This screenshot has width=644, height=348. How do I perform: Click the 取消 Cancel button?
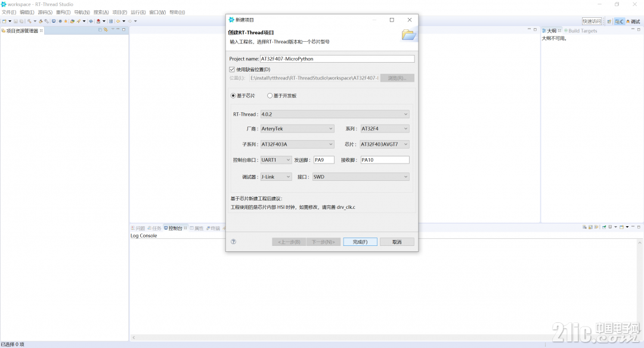(397, 242)
